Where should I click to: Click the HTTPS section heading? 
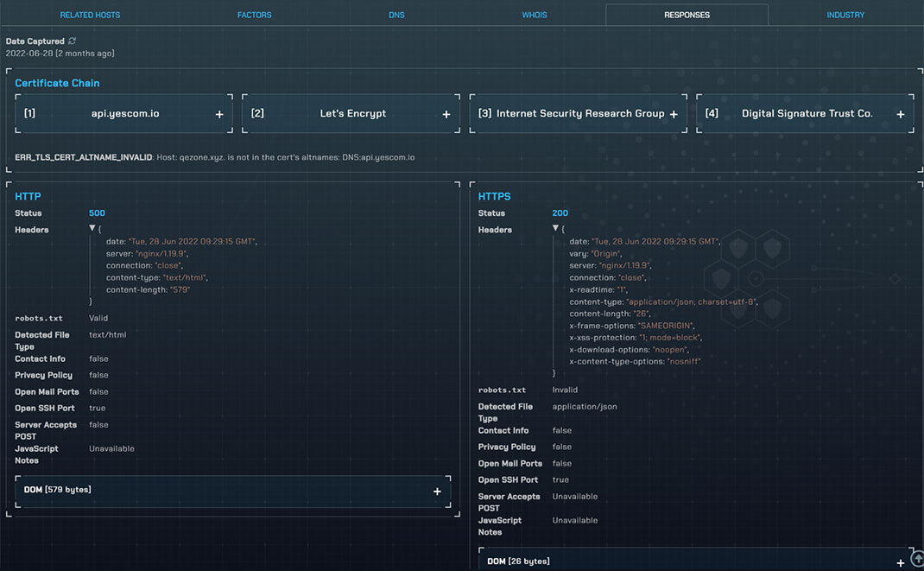(495, 196)
